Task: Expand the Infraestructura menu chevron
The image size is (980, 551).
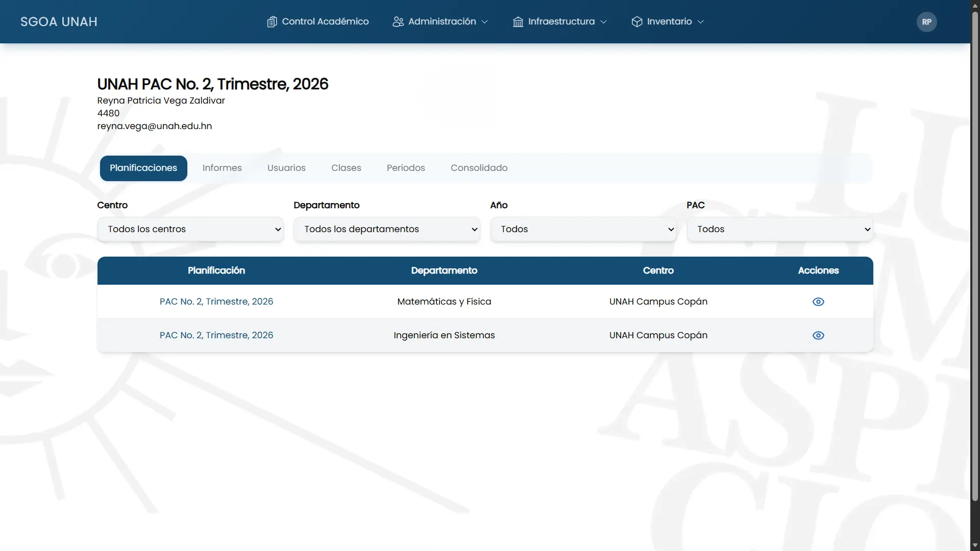Action: [x=603, y=22]
